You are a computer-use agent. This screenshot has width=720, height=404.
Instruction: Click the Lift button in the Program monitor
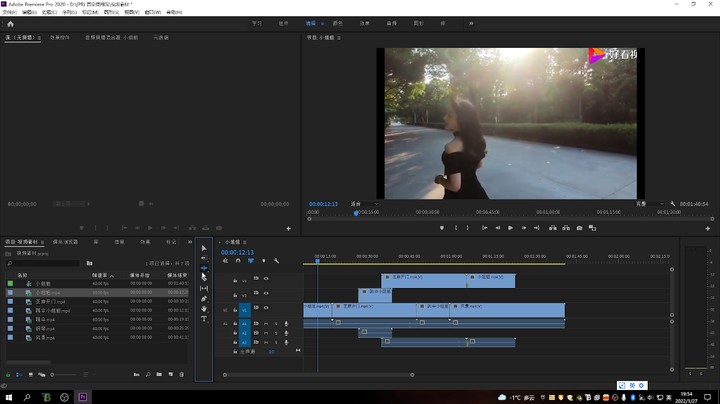point(553,228)
